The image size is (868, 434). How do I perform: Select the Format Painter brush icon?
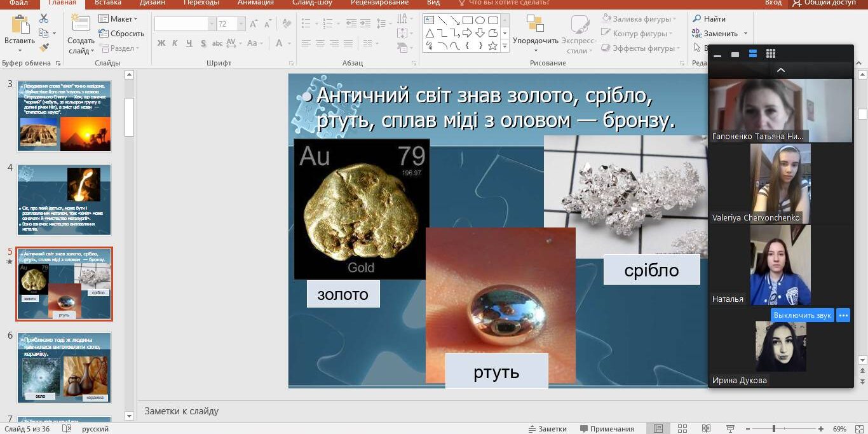(44, 48)
